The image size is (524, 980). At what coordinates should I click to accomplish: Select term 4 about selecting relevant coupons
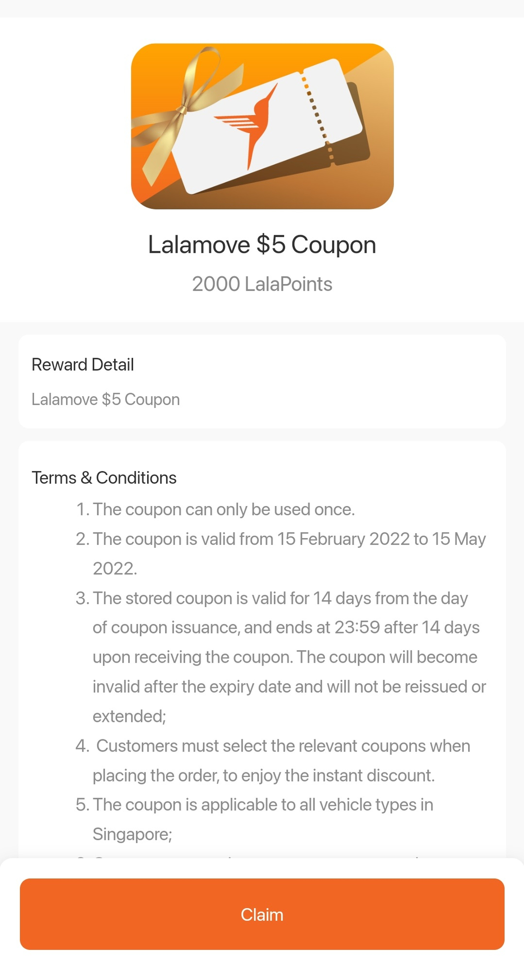[273, 761]
